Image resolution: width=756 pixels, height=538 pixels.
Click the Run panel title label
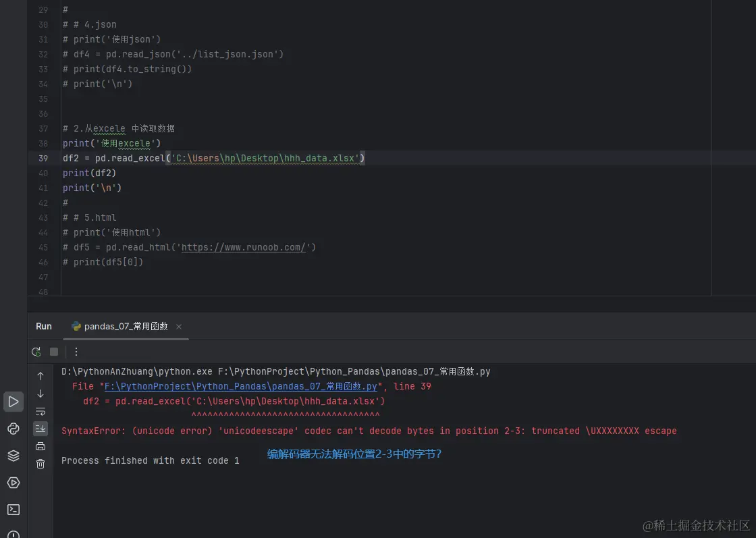44,327
